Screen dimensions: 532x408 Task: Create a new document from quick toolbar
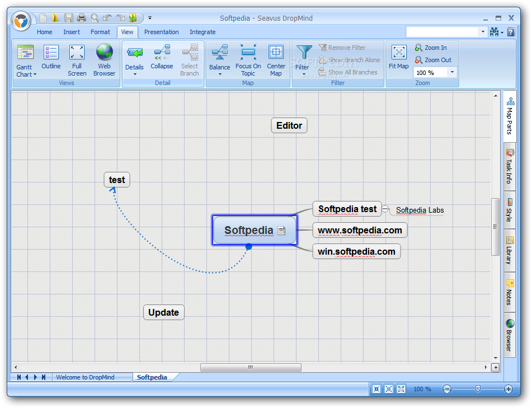click(43, 18)
